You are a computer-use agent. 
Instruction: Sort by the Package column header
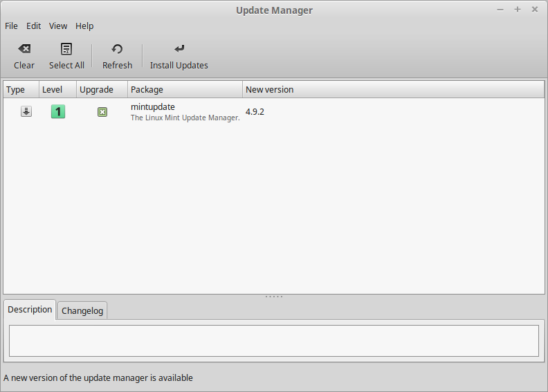coord(185,90)
